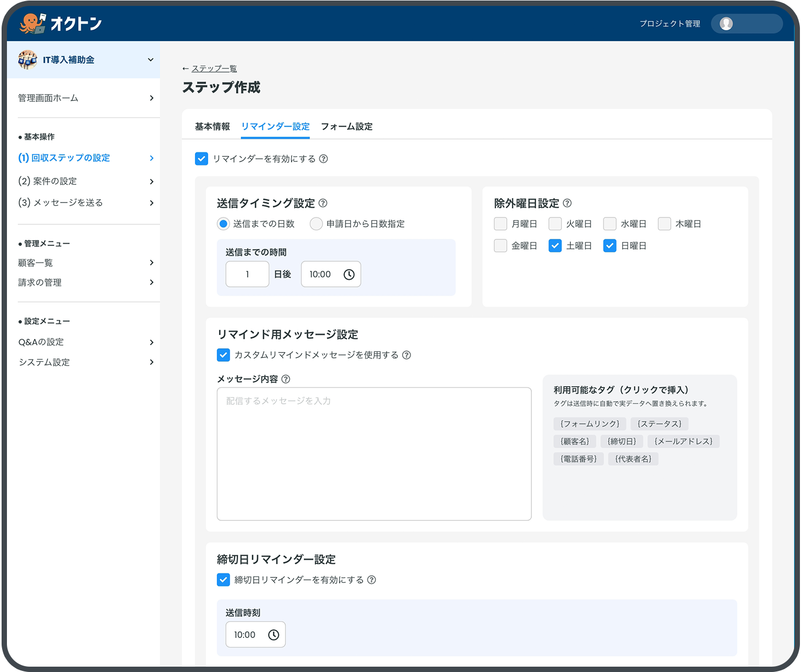Select the 申請日から日数指定 radio option
The height and width of the screenshot is (672, 801).
[316, 224]
